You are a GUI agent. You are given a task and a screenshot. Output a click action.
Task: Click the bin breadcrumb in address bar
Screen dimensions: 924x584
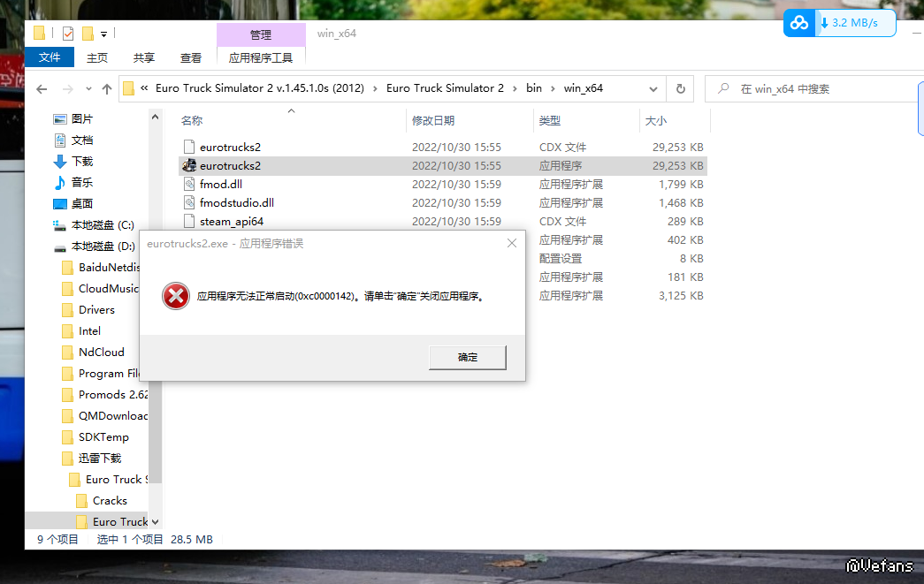534,88
